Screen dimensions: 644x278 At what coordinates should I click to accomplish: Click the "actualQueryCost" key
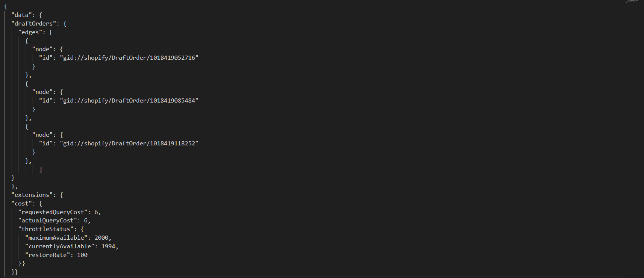(48, 221)
